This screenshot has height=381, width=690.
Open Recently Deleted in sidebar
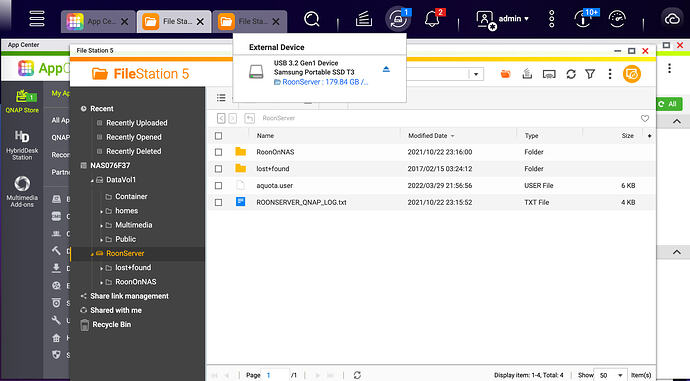[133, 151]
